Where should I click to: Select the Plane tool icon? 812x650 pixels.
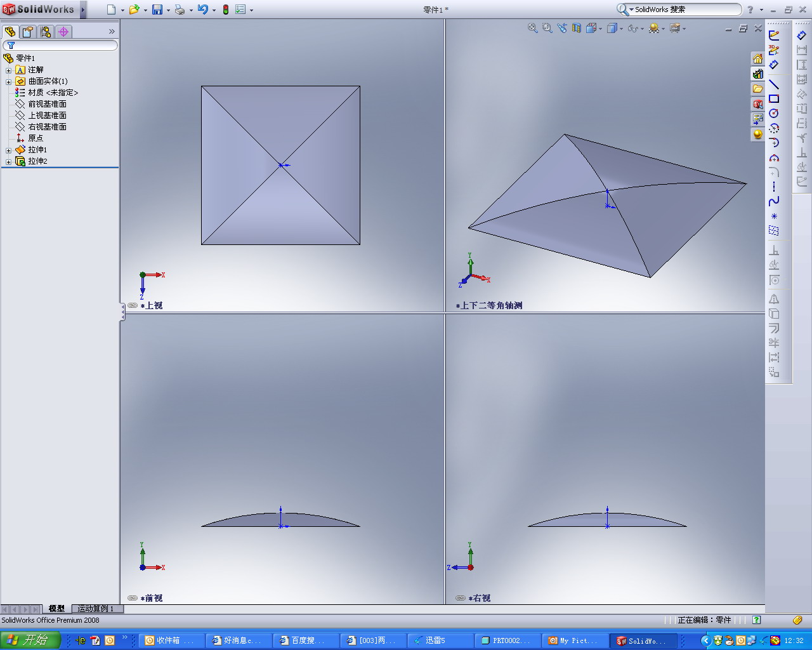(774, 231)
